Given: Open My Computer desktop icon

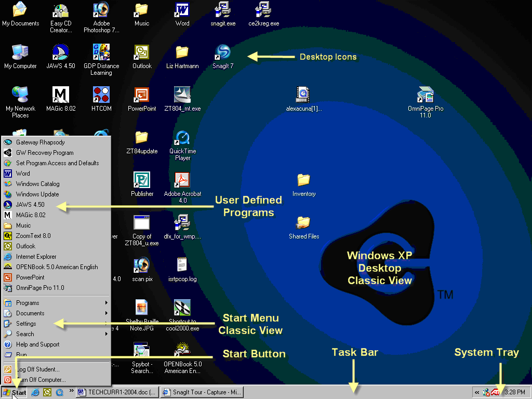Looking at the screenshot, I should [x=20, y=57].
